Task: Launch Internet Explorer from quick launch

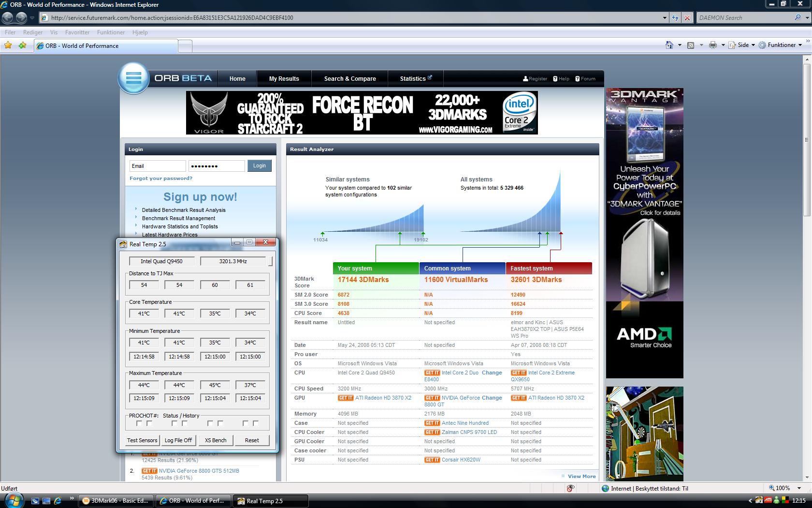Action: pos(58,501)
